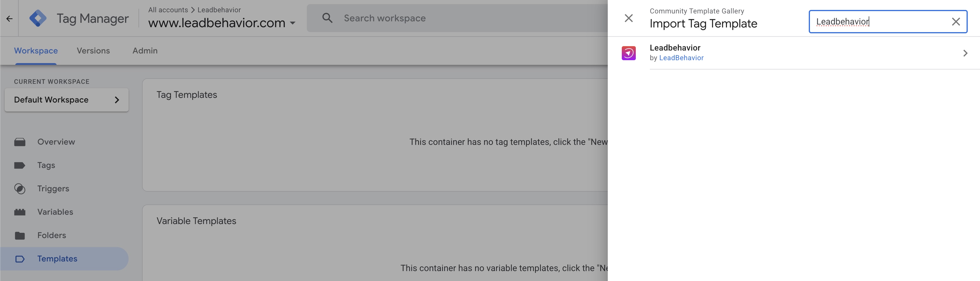Click the search magnifier icon

click(327, 18)
